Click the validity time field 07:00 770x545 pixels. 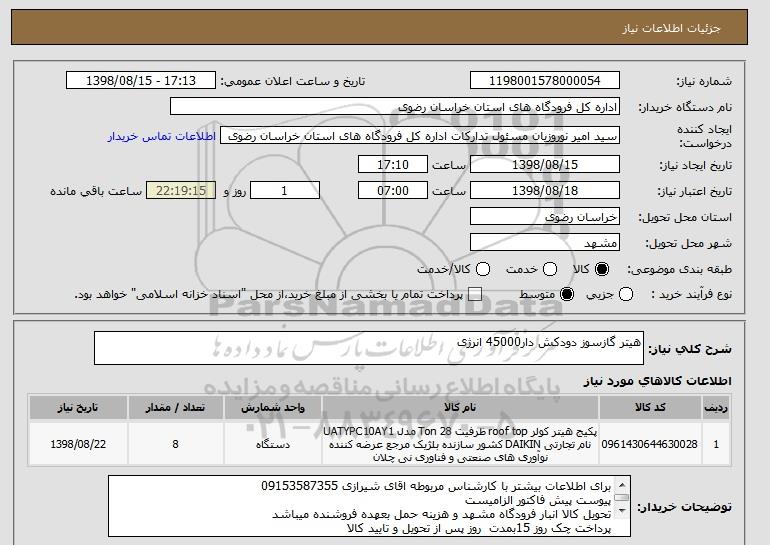[393, 191]
